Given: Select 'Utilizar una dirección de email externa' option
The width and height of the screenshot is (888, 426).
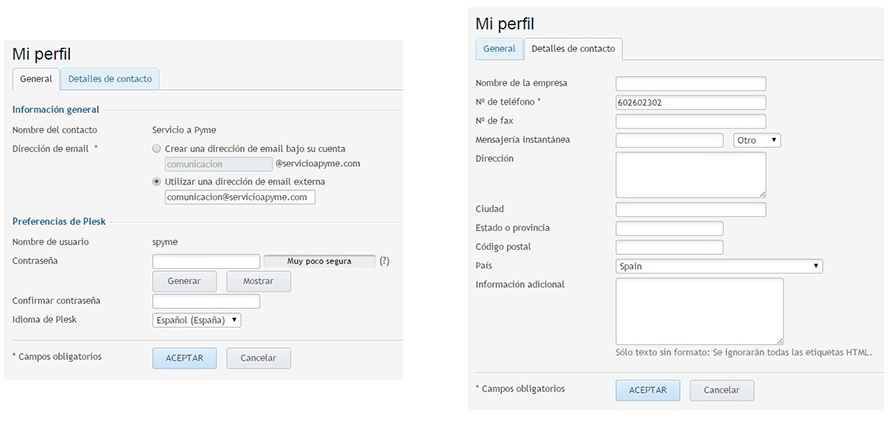Looking at the screenshot, I should pyautogui.click(x=157, y=182).
